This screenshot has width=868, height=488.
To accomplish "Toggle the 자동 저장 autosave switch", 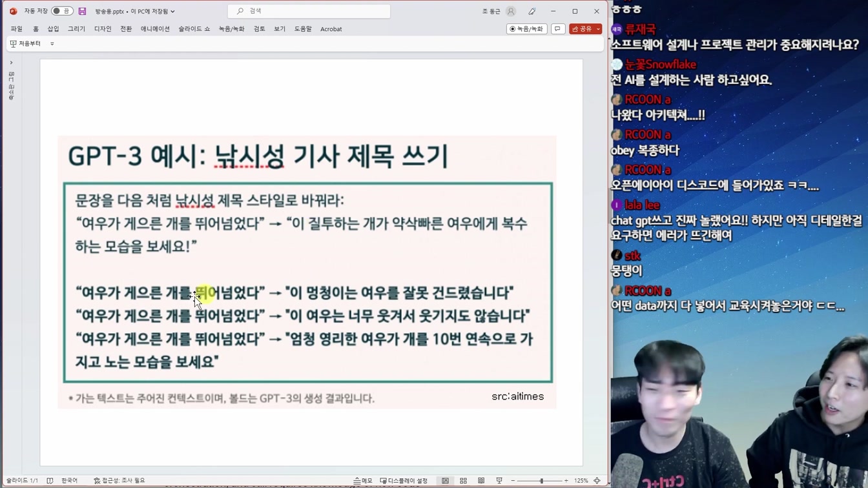I will coord(62,11).
